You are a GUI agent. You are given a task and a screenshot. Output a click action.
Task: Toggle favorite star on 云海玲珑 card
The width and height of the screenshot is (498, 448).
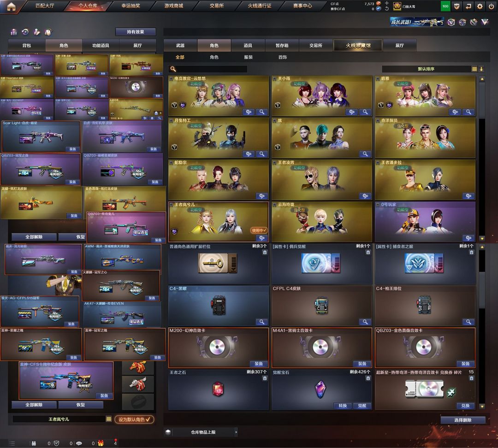275,205
